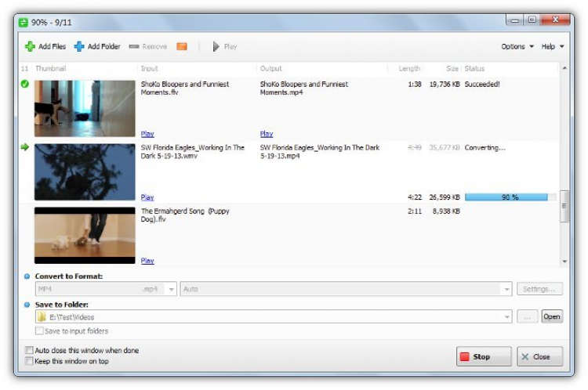This screenshot has height=390, width=588.
Task: Click the Open folder button
Action: (552, 317)
